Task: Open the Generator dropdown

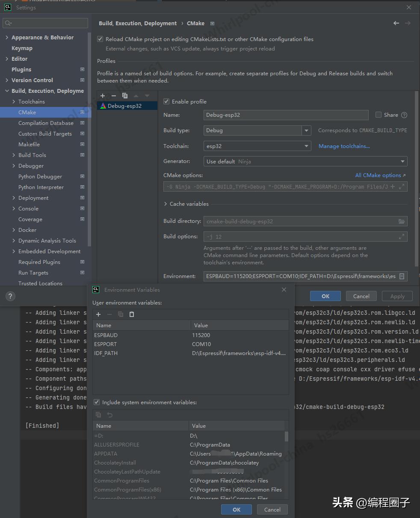Action: [x=402, y=161]
